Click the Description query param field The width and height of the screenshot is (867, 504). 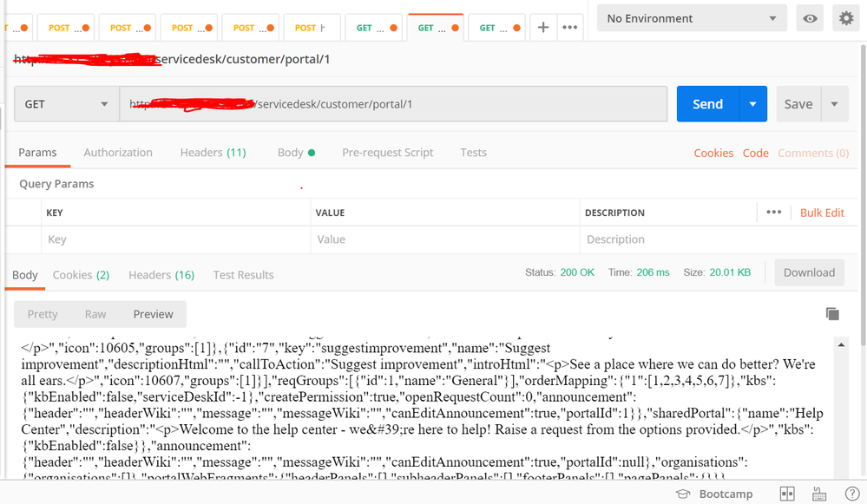point(719,239)
